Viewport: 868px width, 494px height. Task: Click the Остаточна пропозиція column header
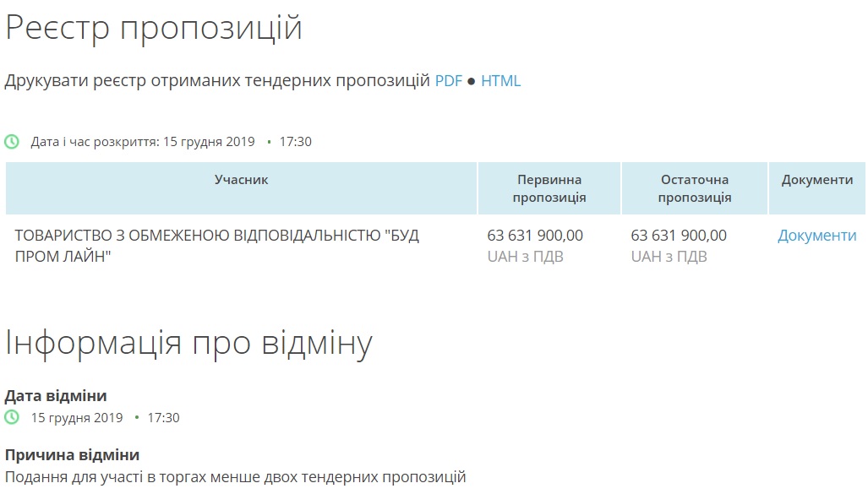694,188
